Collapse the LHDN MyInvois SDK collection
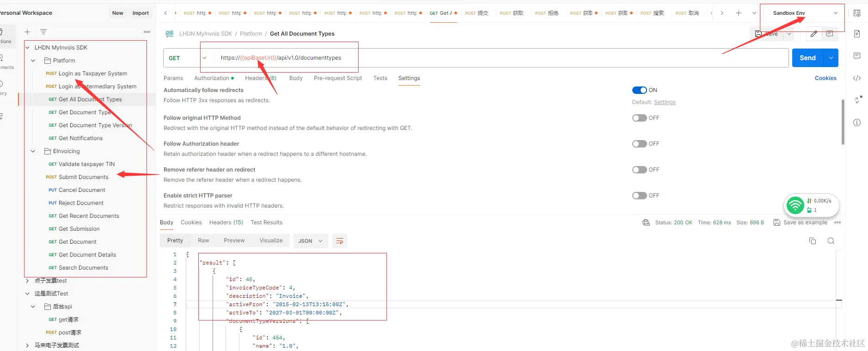Viewport: 868px width, 351px height. coord(27,48)
